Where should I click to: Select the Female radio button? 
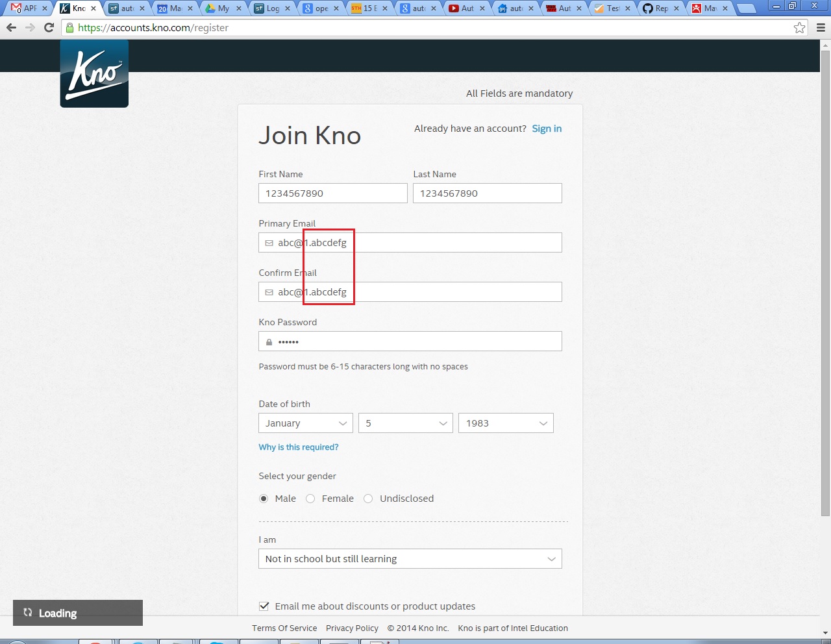coord(310,499)
